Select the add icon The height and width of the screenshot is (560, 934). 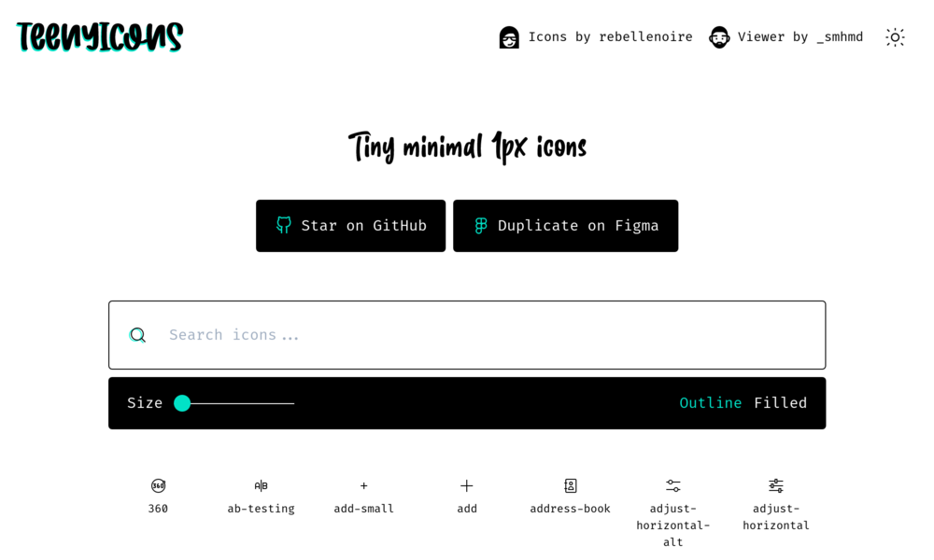click(x=467, y=486)
